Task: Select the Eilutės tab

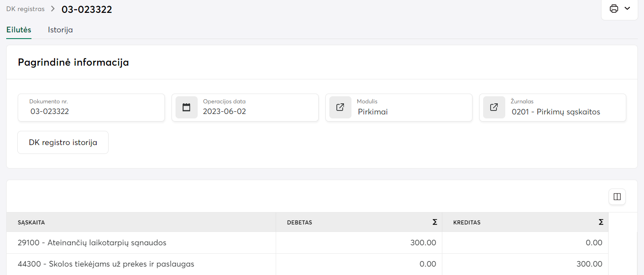Action: tap(19, 30)
